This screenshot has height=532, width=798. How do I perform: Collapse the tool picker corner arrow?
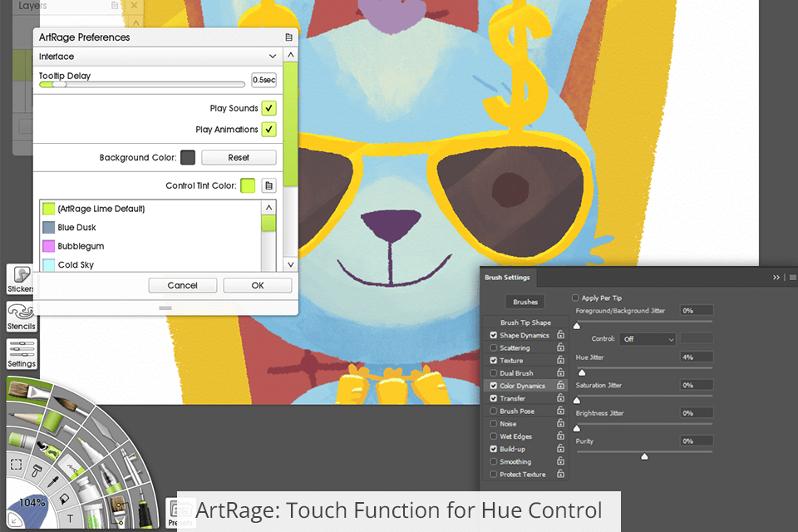click(13, 520)
